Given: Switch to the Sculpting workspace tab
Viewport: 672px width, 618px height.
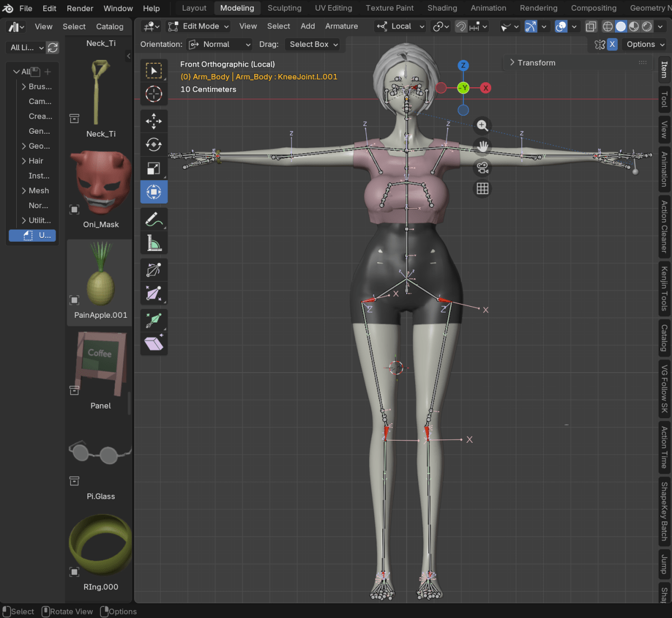Looking at the screenshot, I should (284, 8).
